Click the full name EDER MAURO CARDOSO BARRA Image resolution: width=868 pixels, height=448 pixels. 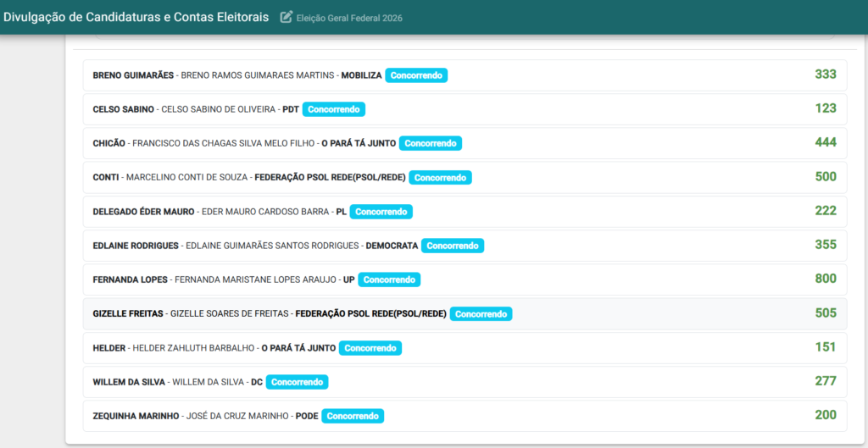265,211
